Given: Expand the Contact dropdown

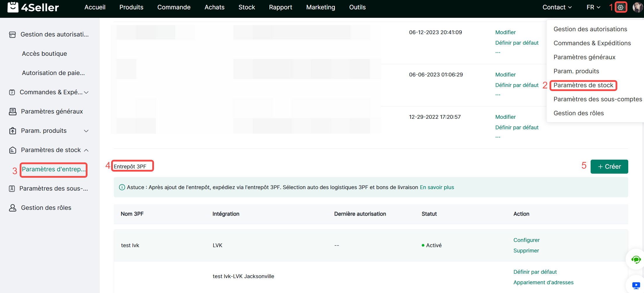Looking at the screenshot, I should pyautogui.click(x=557, y=7).
